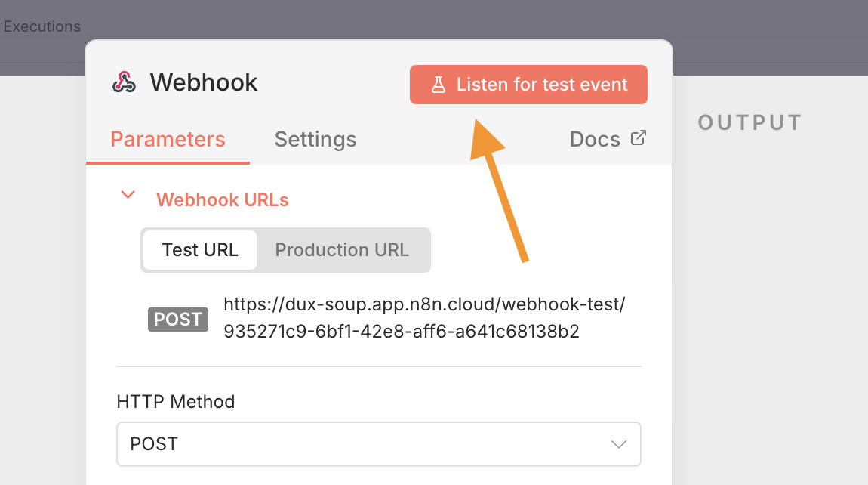Screen dimensions: 868x485
Task: Click the gray POST method badge
Action: (x=177, y=320)
